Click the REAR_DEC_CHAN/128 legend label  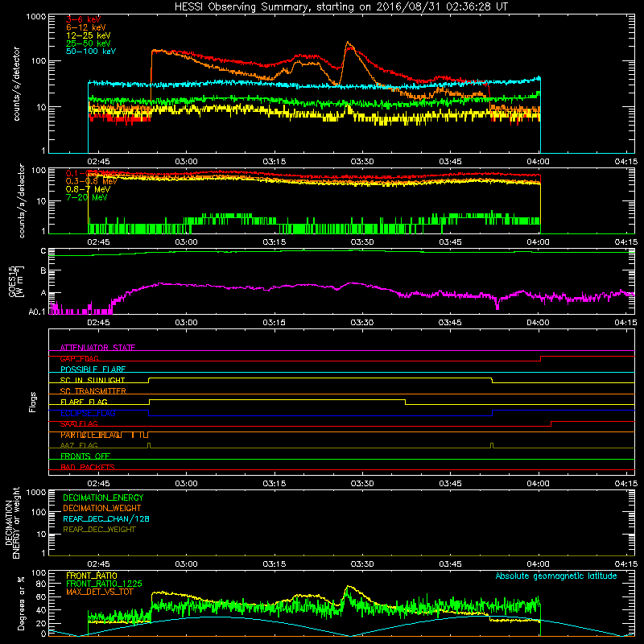106,518
